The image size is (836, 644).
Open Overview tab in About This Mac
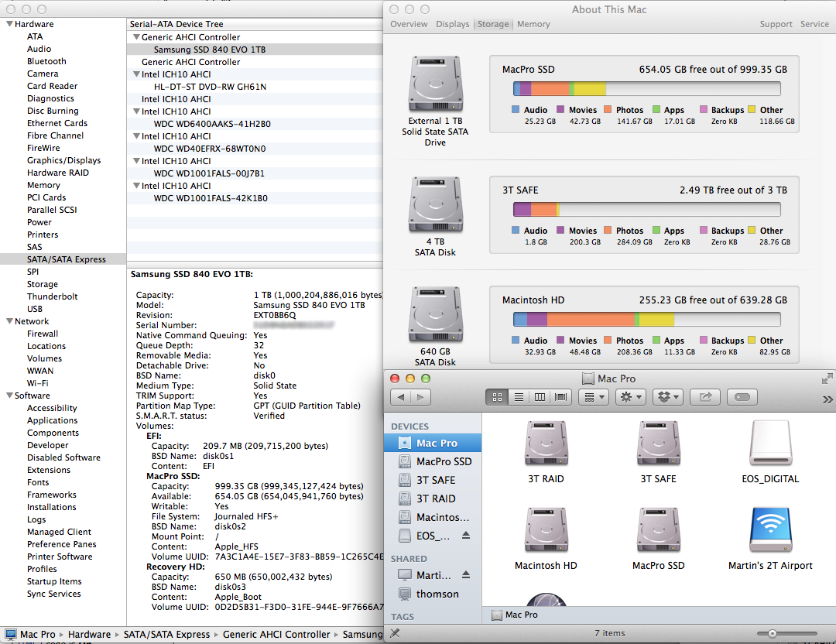tap(409, 24)
